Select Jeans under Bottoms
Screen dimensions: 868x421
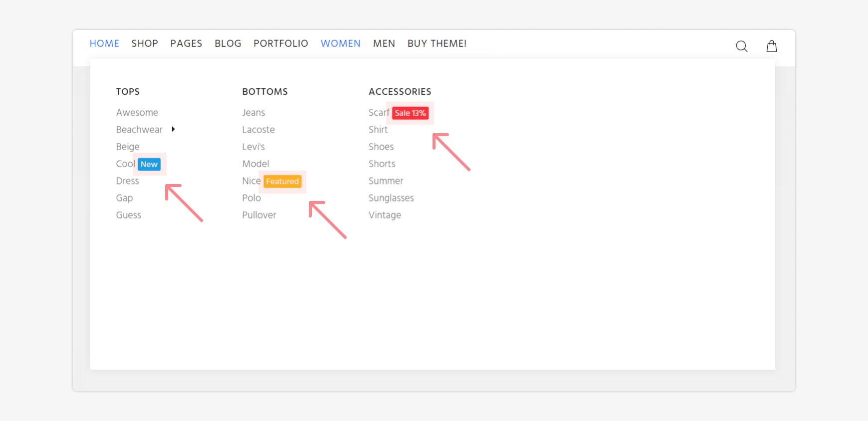[253, 113]
